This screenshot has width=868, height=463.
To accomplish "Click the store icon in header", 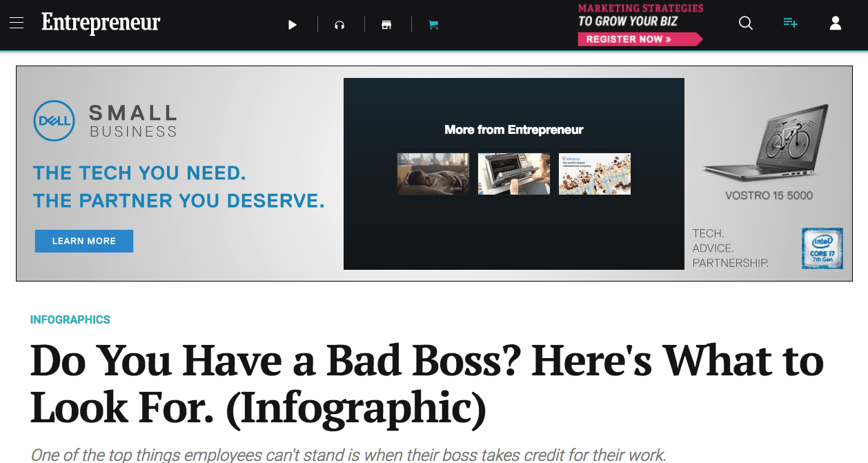I will click(x=386, y=25).
